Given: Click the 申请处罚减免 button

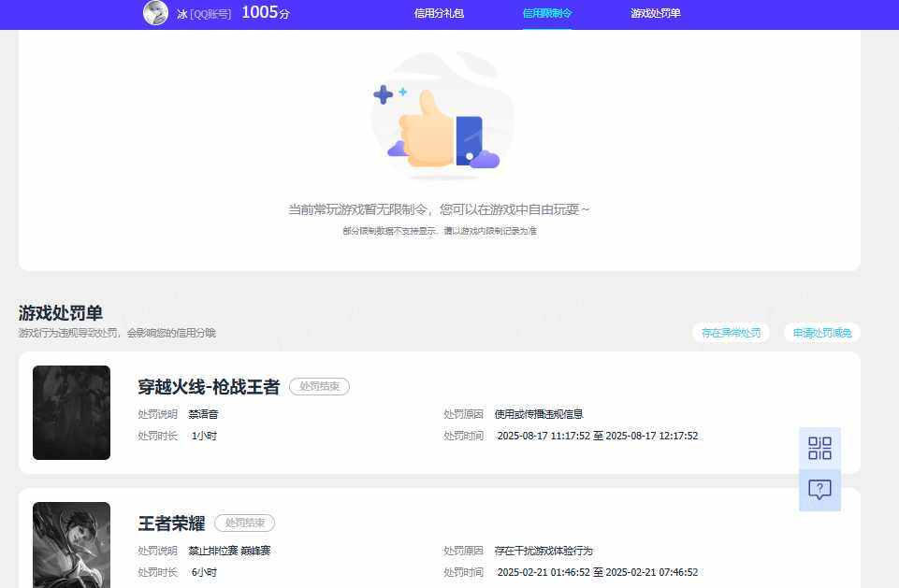Looking at the screenshot, I should pyautogui.click(x=822, y=333).
